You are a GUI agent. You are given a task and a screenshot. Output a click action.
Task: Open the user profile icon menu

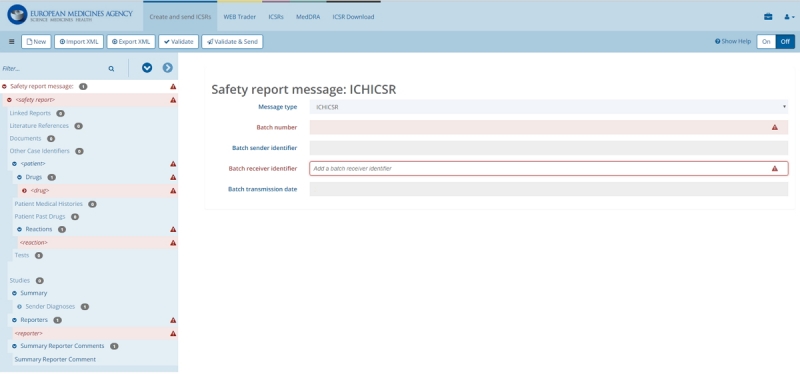click(x=789, y=17)
